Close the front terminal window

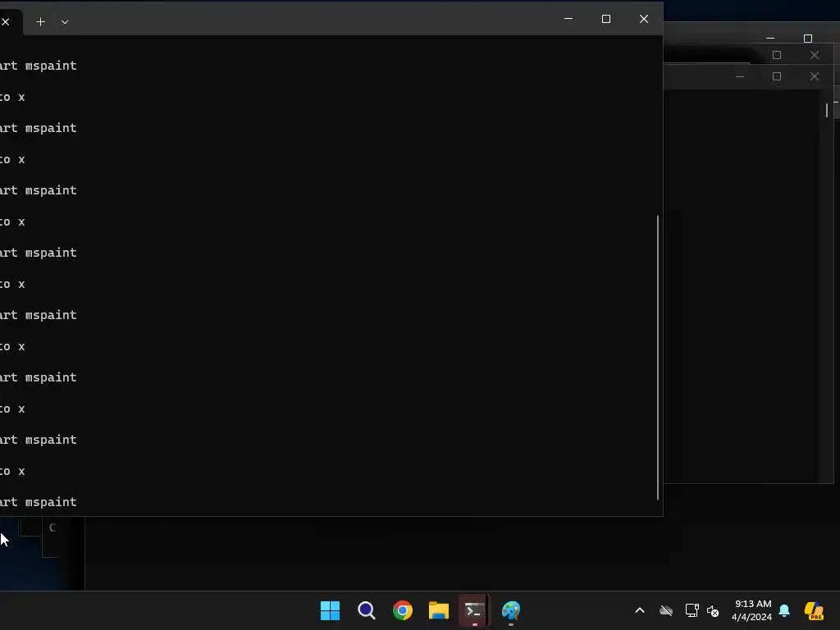coord(644,19)
